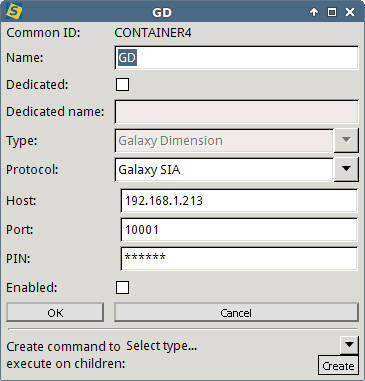Click the Dedicated name field

pyautogui.click(x=237, y=112)
